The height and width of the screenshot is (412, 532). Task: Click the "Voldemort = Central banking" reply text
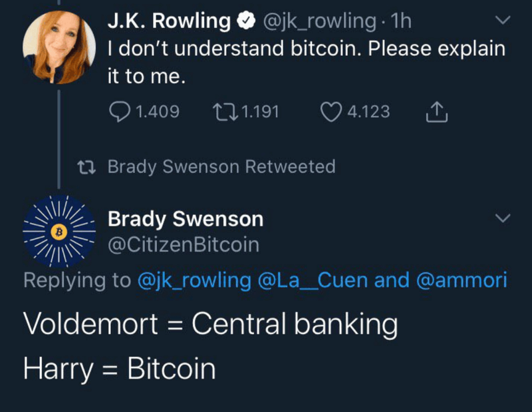pyautogui.click(x=210, y=324)
